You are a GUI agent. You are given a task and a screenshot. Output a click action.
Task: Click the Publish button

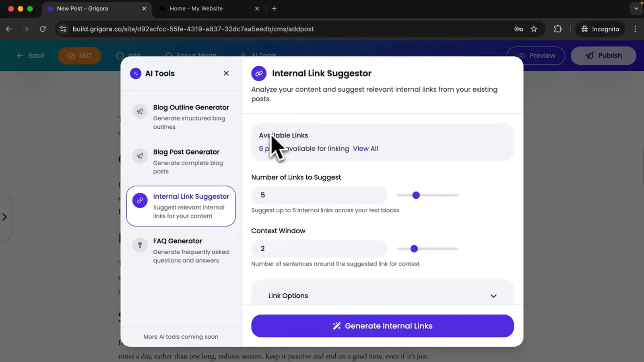[603, 56]
